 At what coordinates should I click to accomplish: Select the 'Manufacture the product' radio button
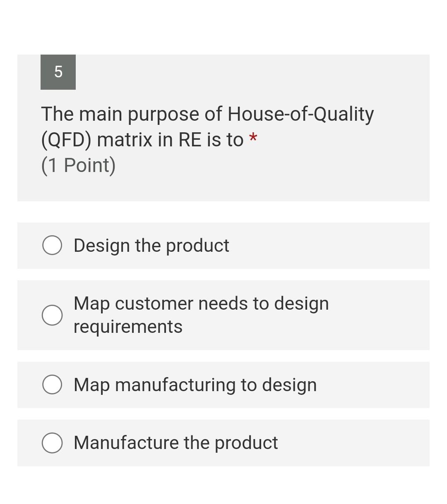coord(52,442)
